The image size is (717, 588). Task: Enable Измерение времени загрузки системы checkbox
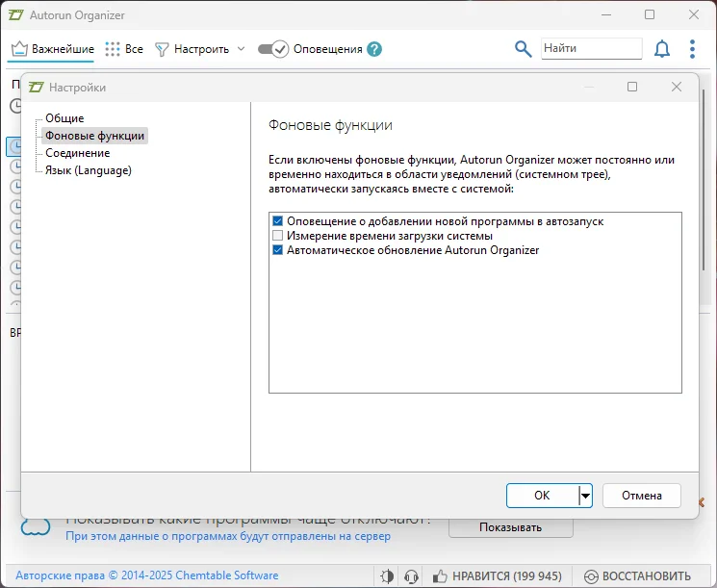(x=278, y=236)
